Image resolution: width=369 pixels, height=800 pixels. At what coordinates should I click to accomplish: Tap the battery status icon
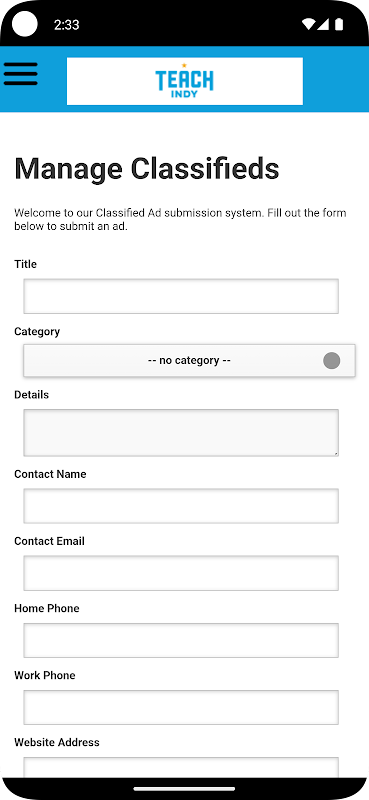click(x=338, y=24)
